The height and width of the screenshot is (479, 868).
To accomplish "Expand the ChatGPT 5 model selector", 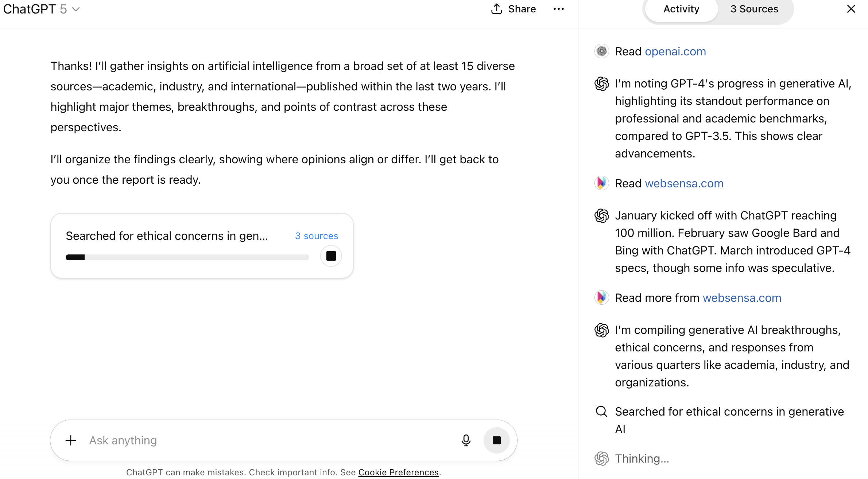I will click(x=42, y=9).
